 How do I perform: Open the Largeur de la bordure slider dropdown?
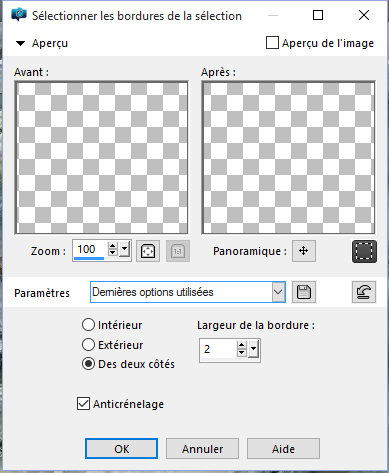pyautogui.click(x=254, y=349)
